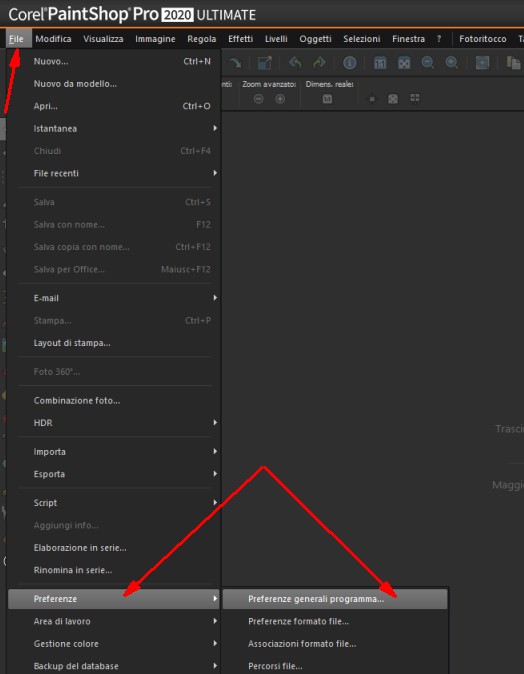
Task: Select Combinazione foto... menu entry
Action: [x=114, y=400]
